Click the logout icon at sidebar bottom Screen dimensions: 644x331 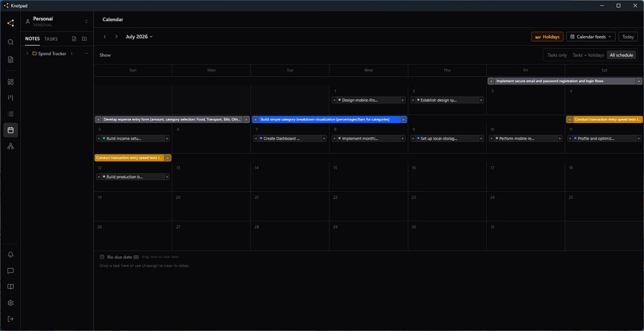[x=11, y=319]
